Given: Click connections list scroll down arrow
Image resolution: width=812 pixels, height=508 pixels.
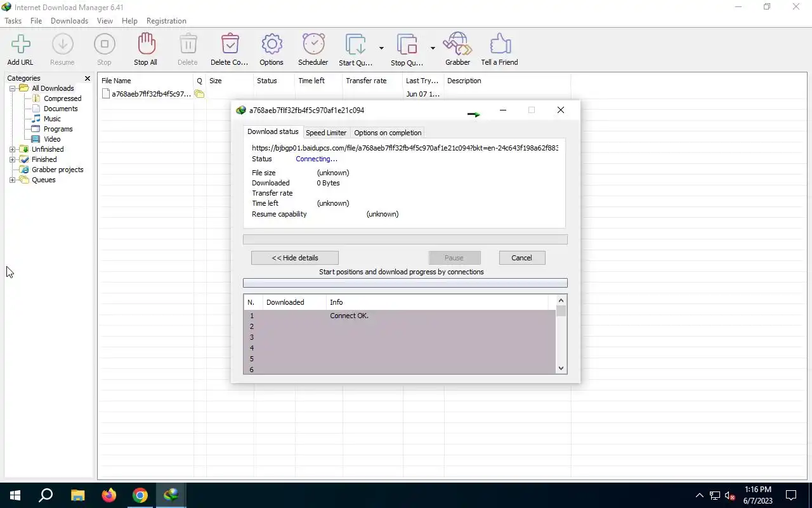Looking at the screenshot, I should (561, 368).
